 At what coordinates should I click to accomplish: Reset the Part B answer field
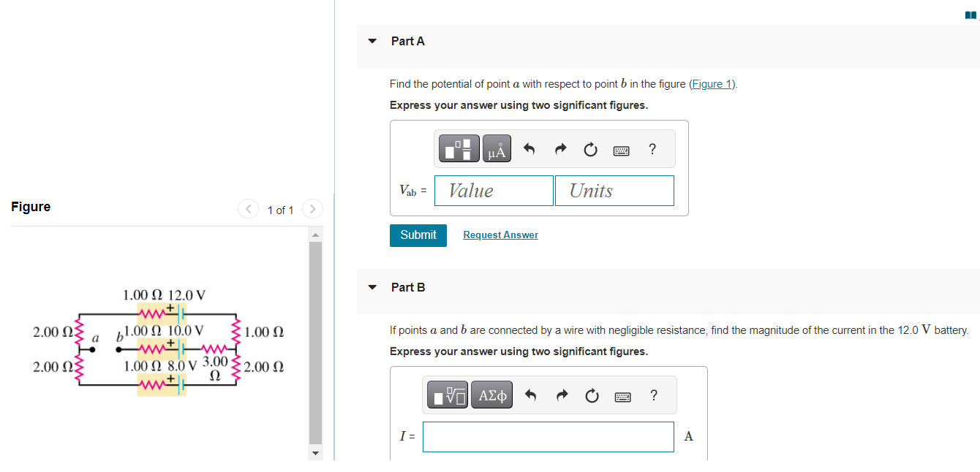tap(592, 395)
